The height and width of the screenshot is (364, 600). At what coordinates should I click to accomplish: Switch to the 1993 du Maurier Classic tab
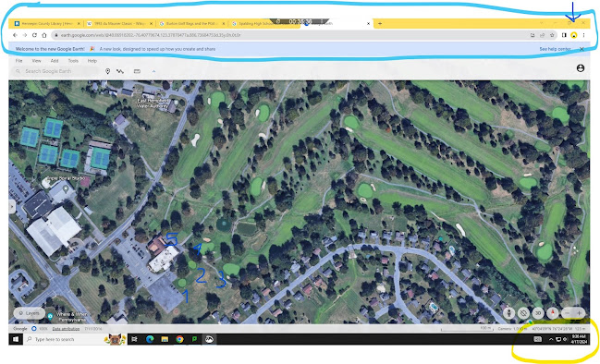(119, 23)
